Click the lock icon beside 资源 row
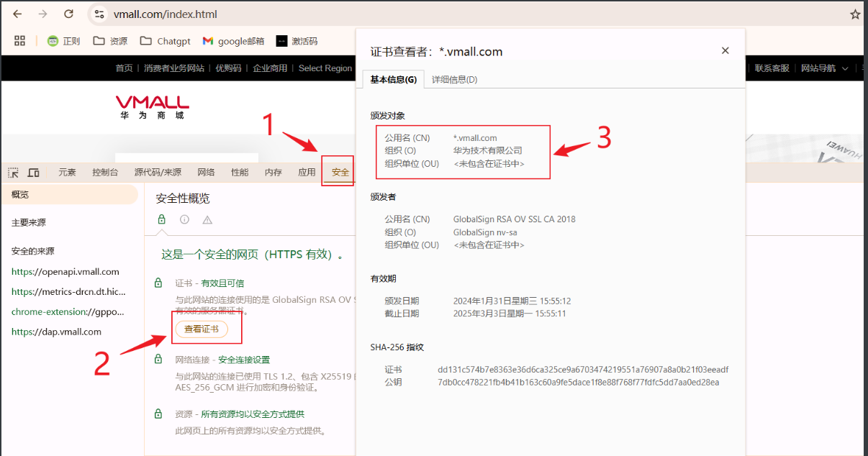This screenshot has height=456, width=868. (158, 414)
